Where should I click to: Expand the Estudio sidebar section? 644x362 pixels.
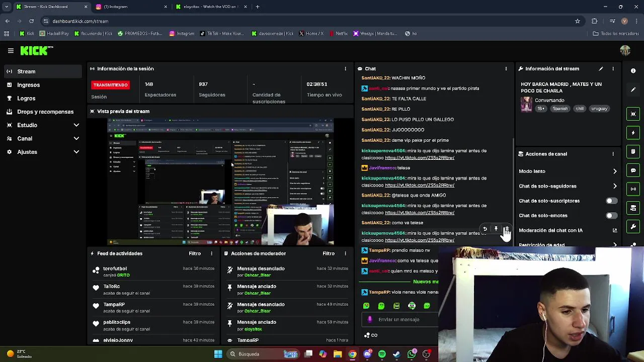pyautogui.click(x=76, y=125)
